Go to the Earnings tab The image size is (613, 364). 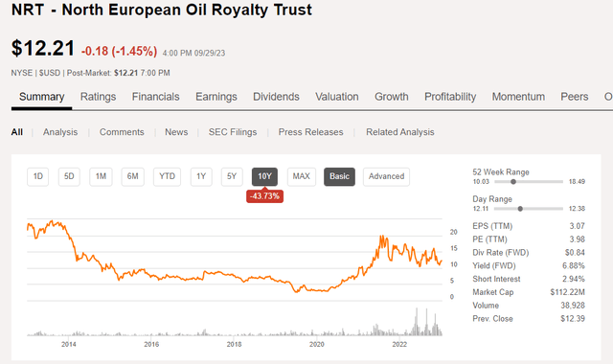pos(216,97)
